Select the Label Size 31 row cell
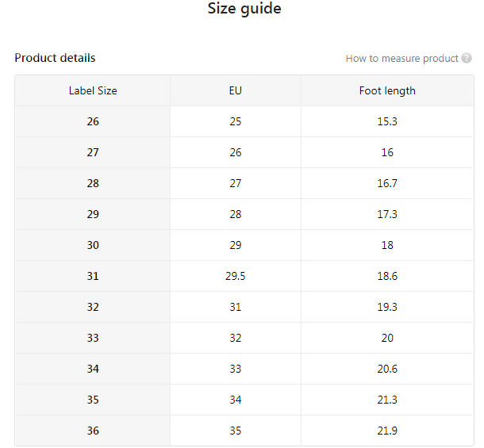484x448 pixels. pyautogui.click(x=93, y=277)
